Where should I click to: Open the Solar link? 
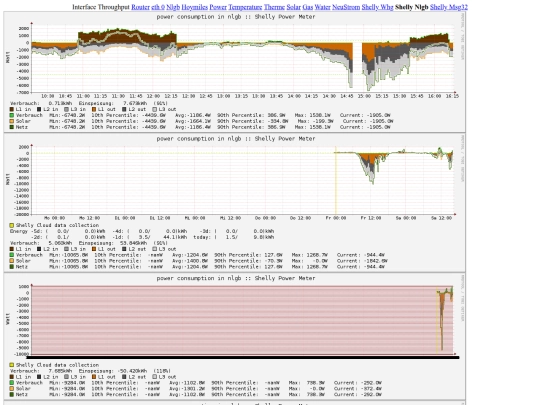coord(293,7)
